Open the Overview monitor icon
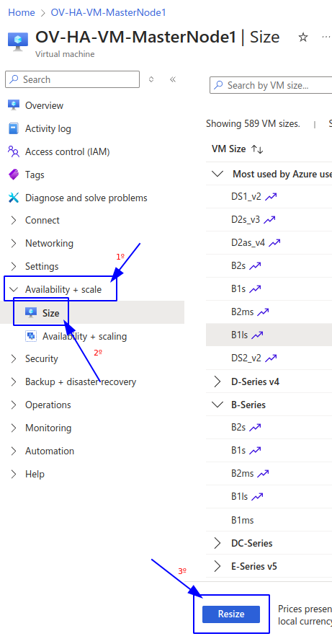 click(14, 105)
